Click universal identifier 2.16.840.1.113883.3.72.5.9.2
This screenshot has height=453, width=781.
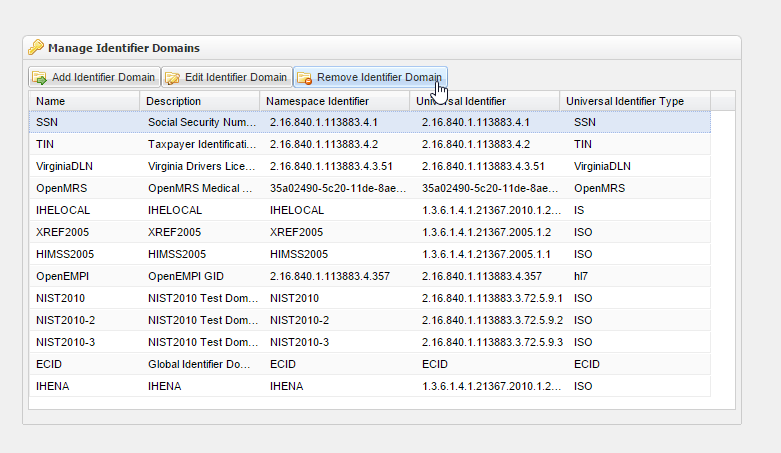pos(492,320)
